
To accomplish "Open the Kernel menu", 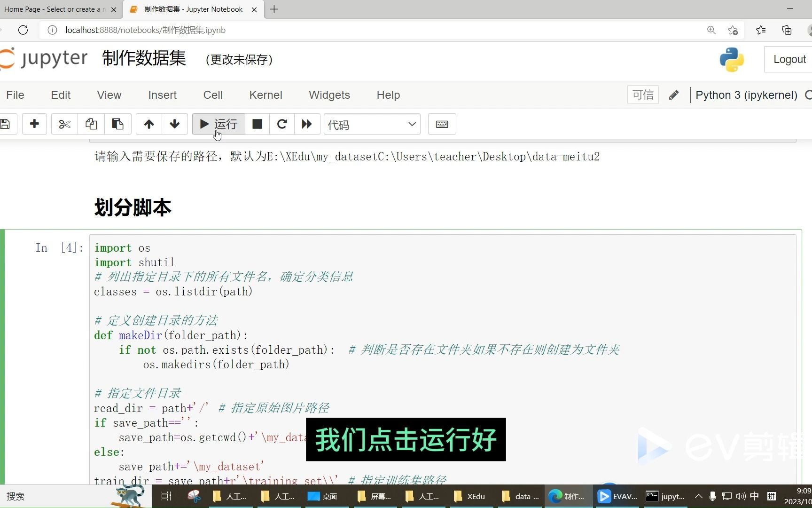I will tap(265, 95).
